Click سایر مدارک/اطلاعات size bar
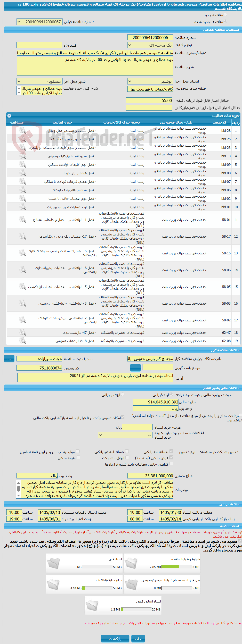Viewport: 242px width, 644px height. click(x=97, y=588)
